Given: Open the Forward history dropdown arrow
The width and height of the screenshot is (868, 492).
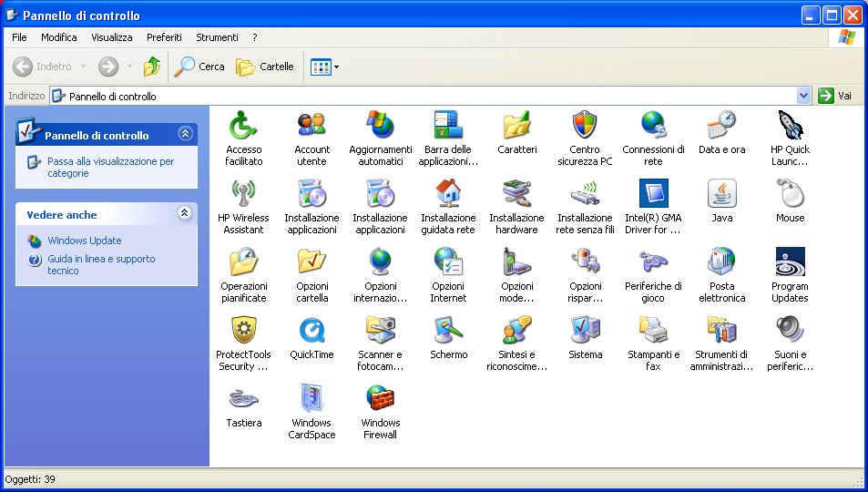Looking at the screenshot, I should 129,67.
